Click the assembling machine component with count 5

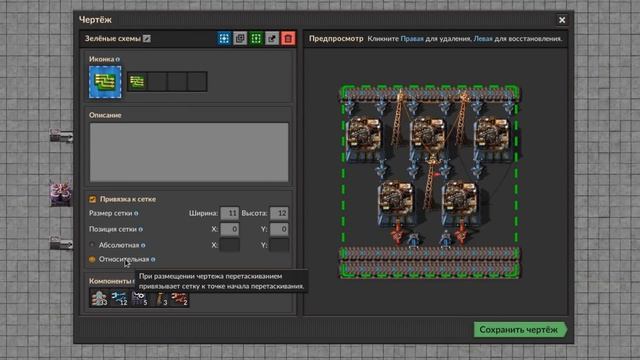tap(139, 298)
